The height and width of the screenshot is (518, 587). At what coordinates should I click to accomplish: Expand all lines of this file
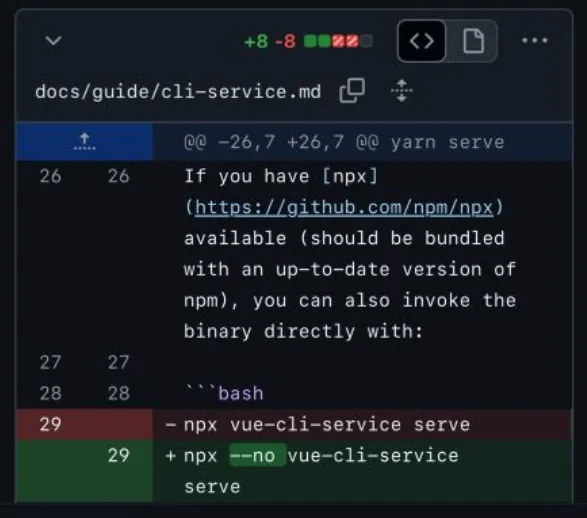(x=401, y=91)
